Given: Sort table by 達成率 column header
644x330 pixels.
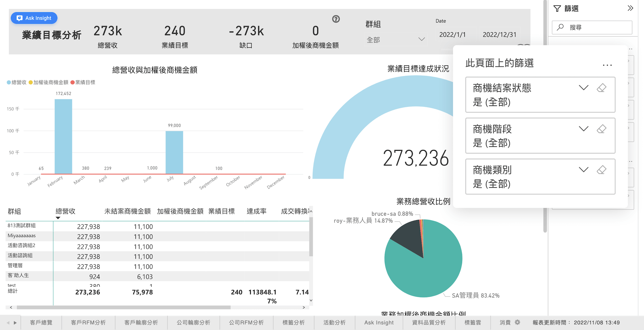Looking at the screenshot, I should click(257, 211).
